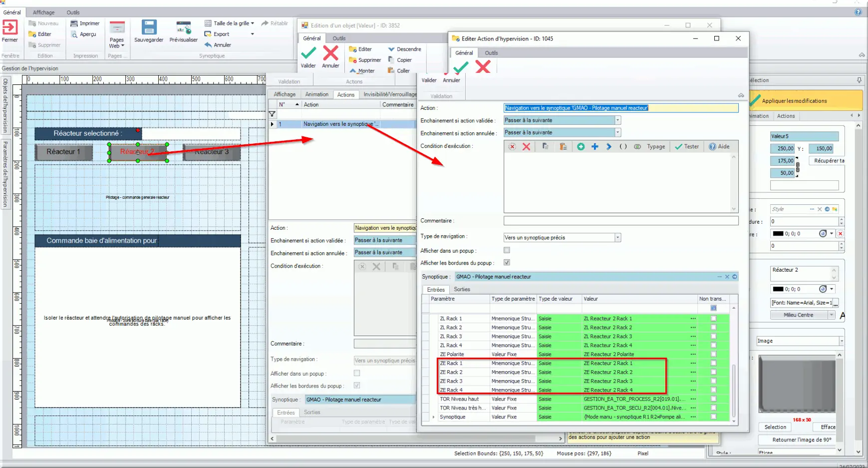Viewport: 868px width, 468px height.
Task: Click the green circle plus in condition toolbar
Action: pyautogui.click(x=580, y=146)
